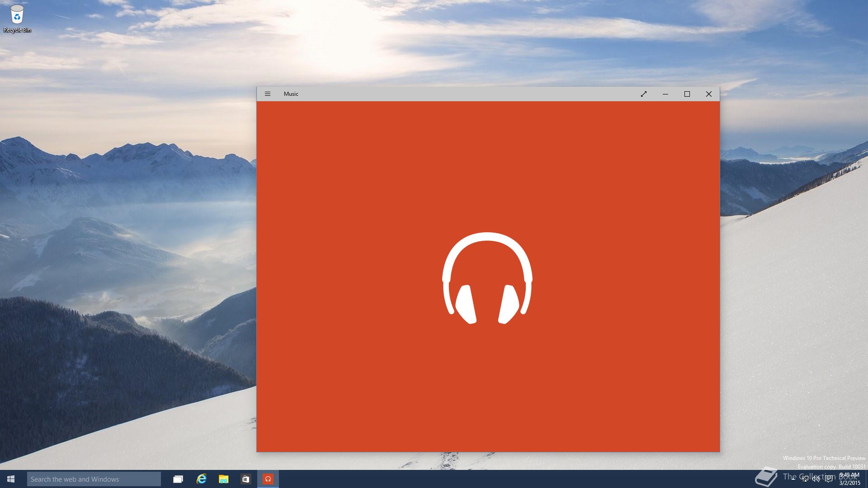Open File Explorer from the taskbar
The width and height of the screenshot is (868, 488).
[x=223, y=479]
